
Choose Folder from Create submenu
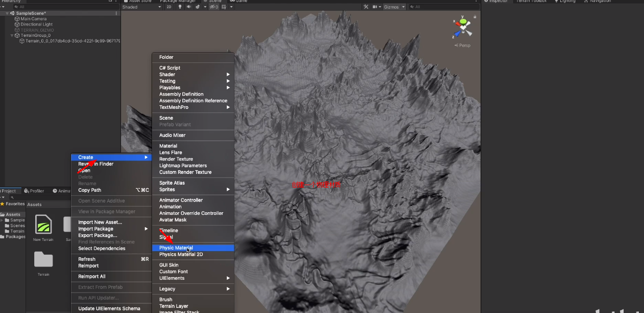pos(193,57)
